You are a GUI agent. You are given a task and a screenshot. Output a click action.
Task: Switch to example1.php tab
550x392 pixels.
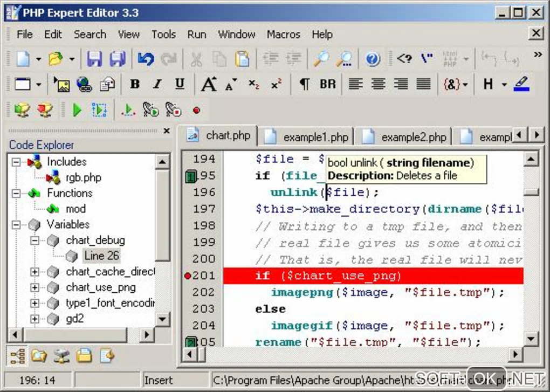307,136
